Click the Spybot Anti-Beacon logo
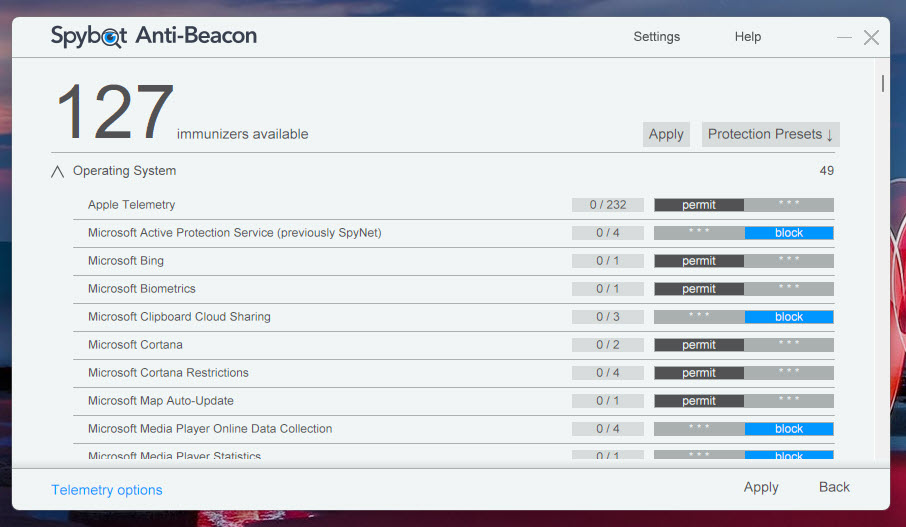This screenshot has height=527, width=906. click(154, 36)
